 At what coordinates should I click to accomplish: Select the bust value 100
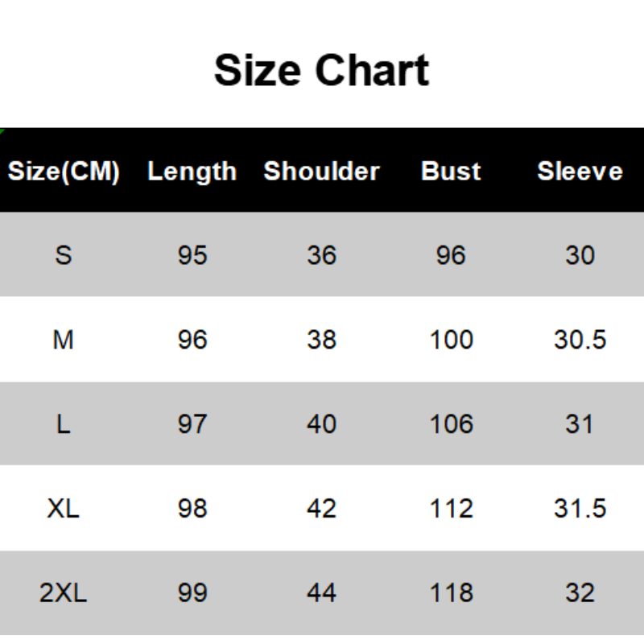click(x=451, y=340)
